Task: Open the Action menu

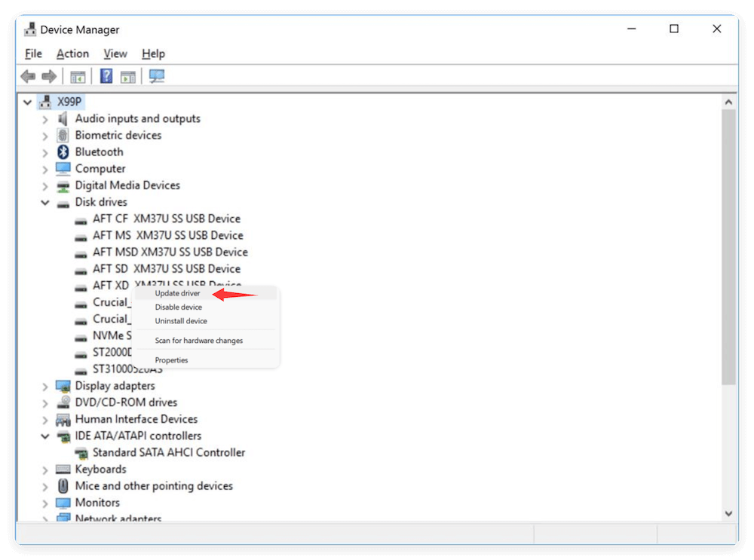Action: click(72, 54)
